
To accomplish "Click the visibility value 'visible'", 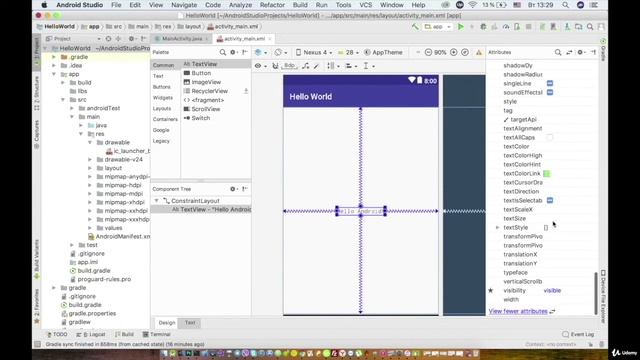I will (552, 291).
